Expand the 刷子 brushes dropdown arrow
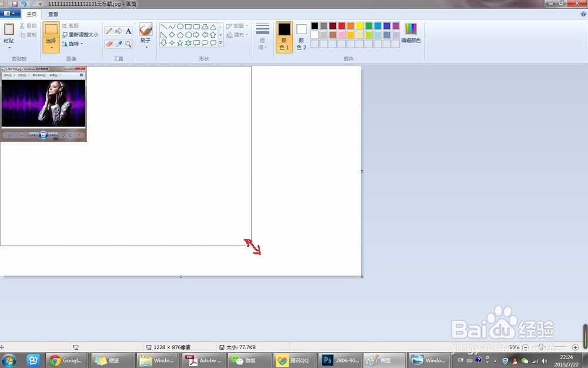 [x=146, y=47]
